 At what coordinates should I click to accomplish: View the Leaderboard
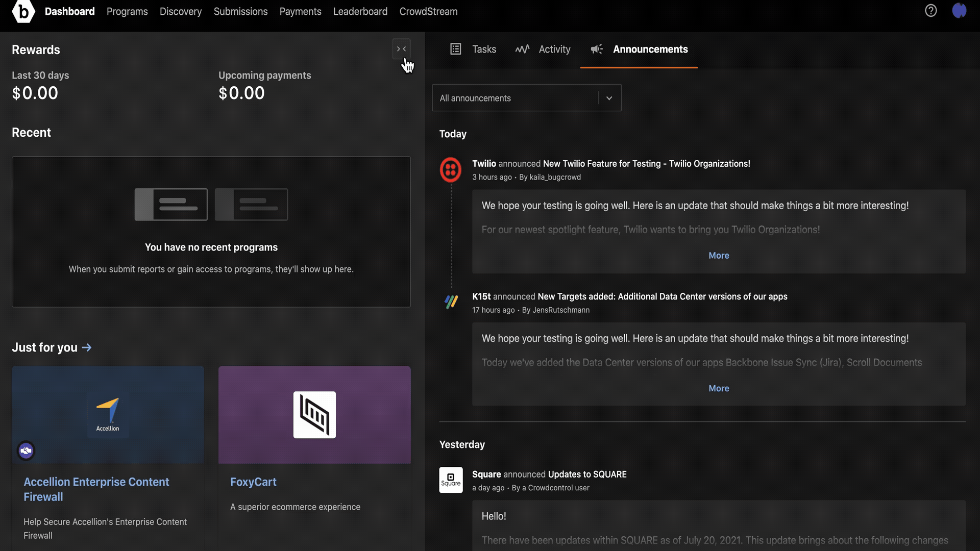click(360, 11)
